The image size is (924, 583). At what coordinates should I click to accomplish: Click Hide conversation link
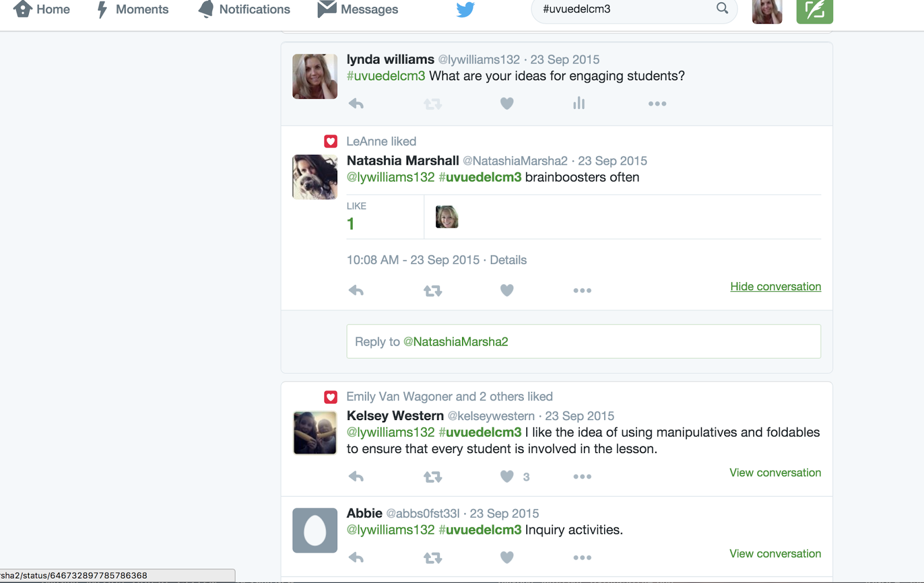click(776, 287)
